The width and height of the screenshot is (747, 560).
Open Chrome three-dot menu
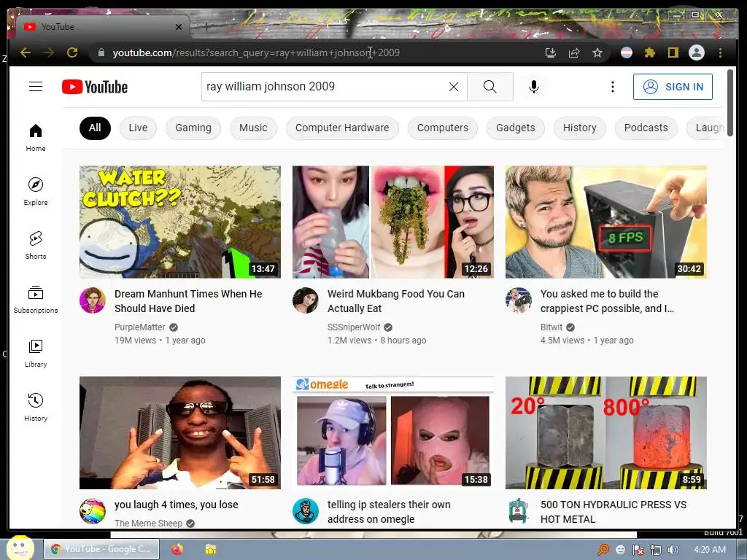click(x=720, y=52)
